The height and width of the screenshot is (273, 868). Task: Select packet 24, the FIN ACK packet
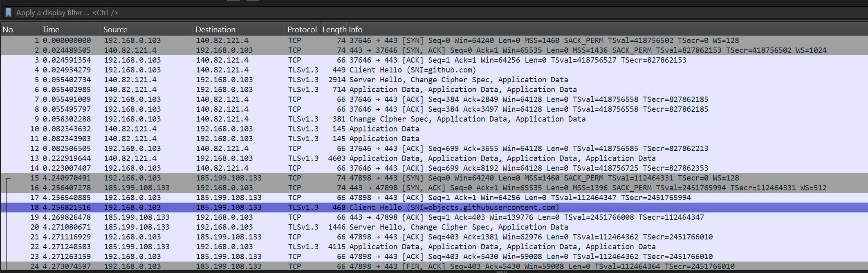409,266
